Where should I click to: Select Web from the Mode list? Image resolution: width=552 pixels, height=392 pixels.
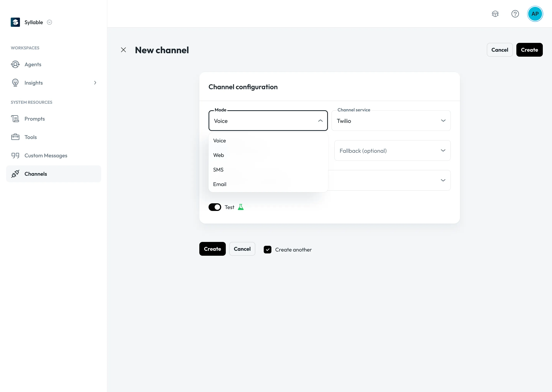click(268, 155)
